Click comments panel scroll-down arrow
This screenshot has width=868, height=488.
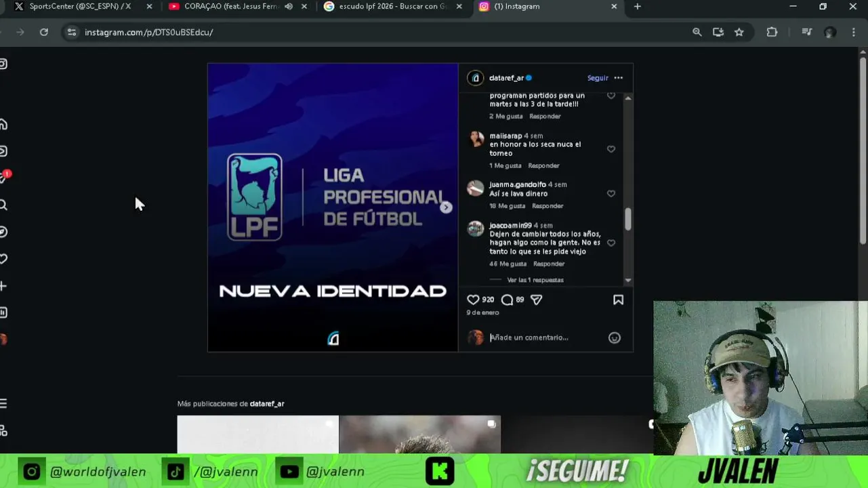[x=628, y=280]
